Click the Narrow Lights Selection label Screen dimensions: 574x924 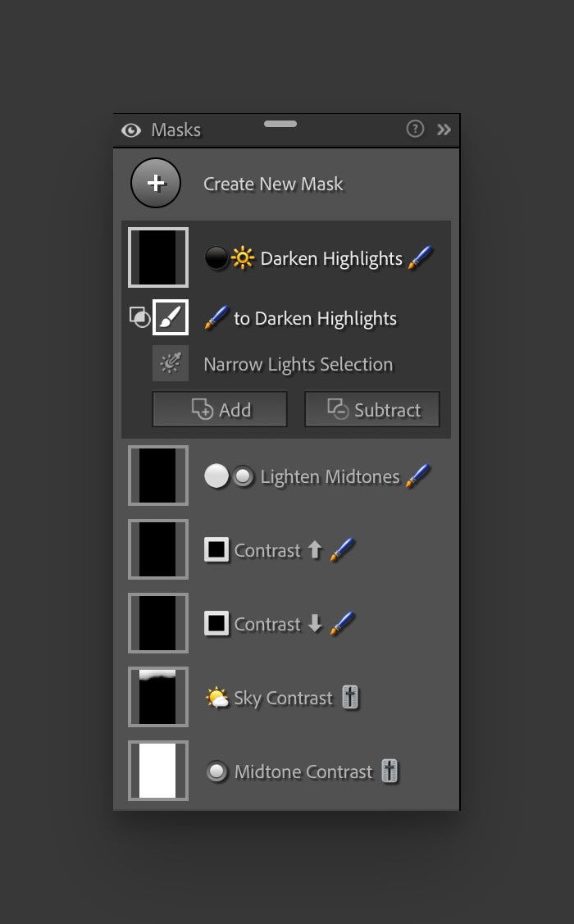coord(298,364)
